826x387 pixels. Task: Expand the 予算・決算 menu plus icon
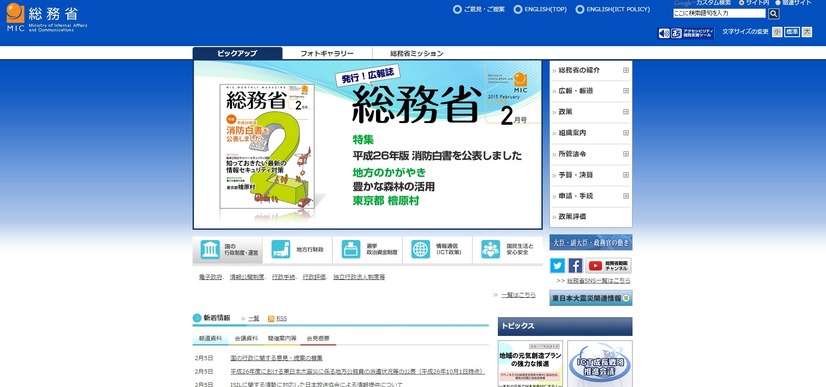coord(626,175)
